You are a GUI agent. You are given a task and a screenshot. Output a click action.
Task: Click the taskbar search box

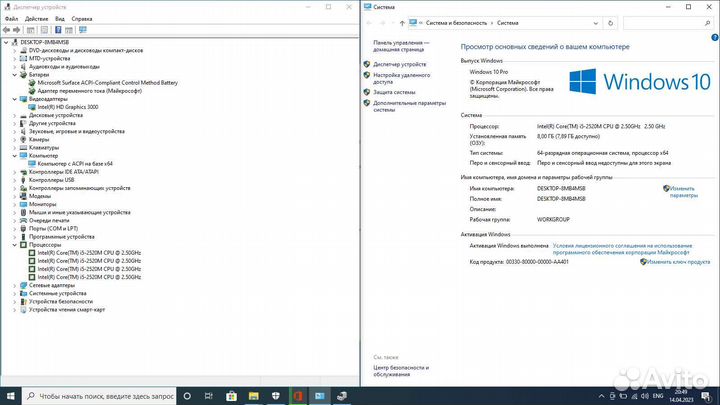pos(99,396)
